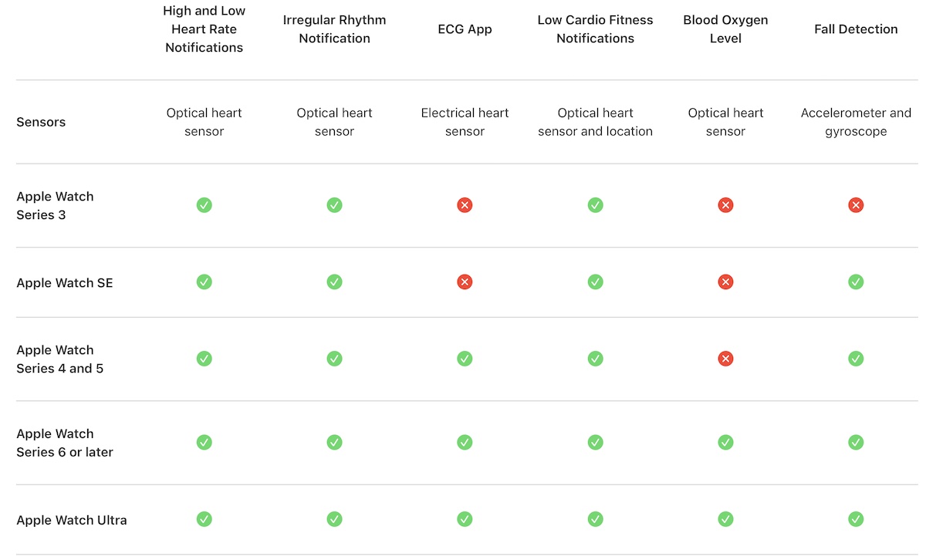Click the ECG App column header
The width and height of the screenshot is (926, 560).
pyautogui.click(x=465, y=29)
